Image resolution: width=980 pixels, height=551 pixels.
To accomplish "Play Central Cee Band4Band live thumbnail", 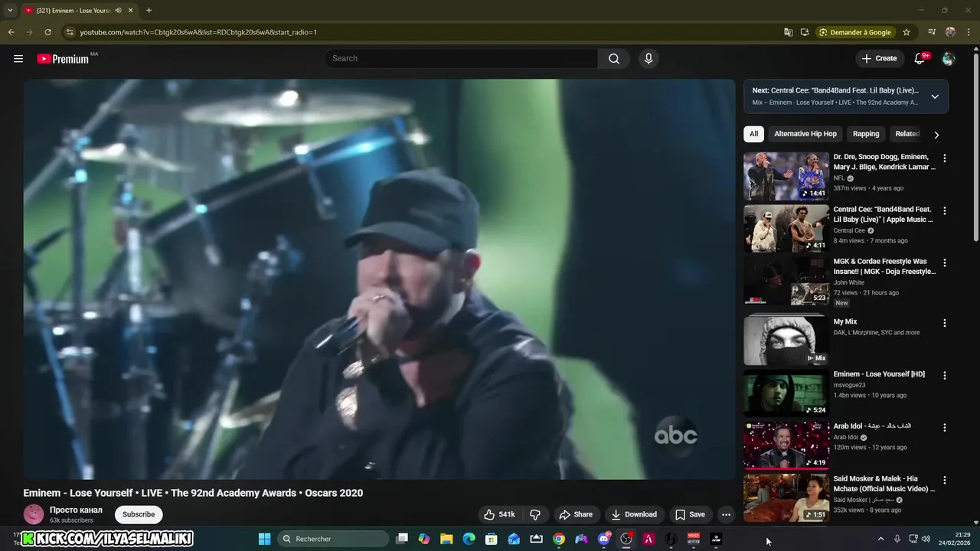I will (786, 228).
